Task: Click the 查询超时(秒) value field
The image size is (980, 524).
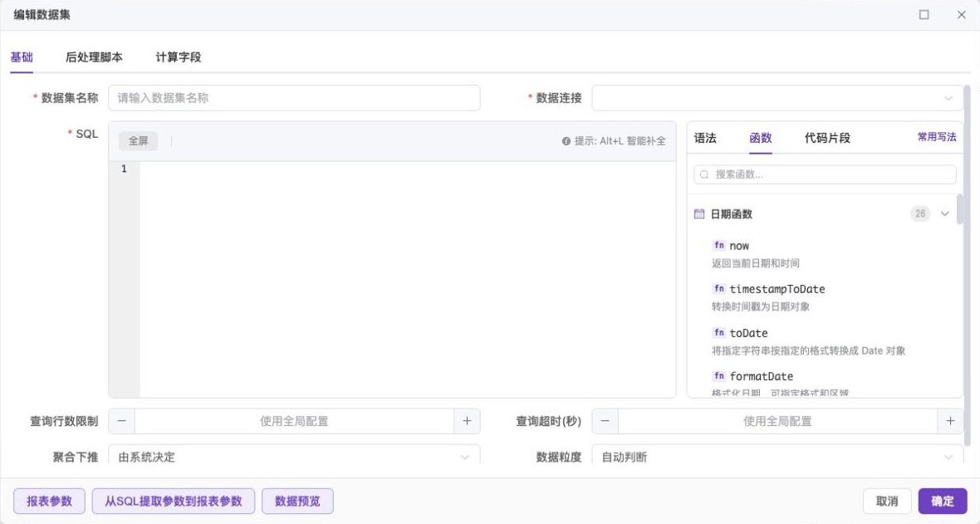Action: coord(777,421)
